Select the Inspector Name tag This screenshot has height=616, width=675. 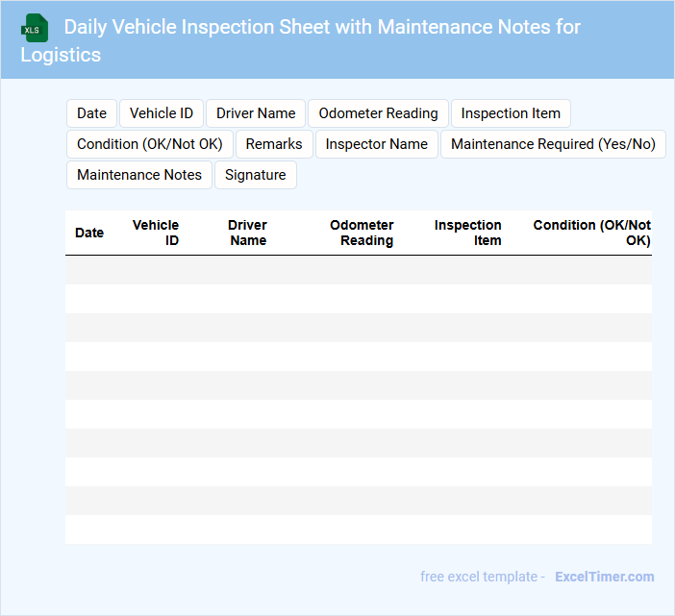pyautogui.click(x=376, y=144)
